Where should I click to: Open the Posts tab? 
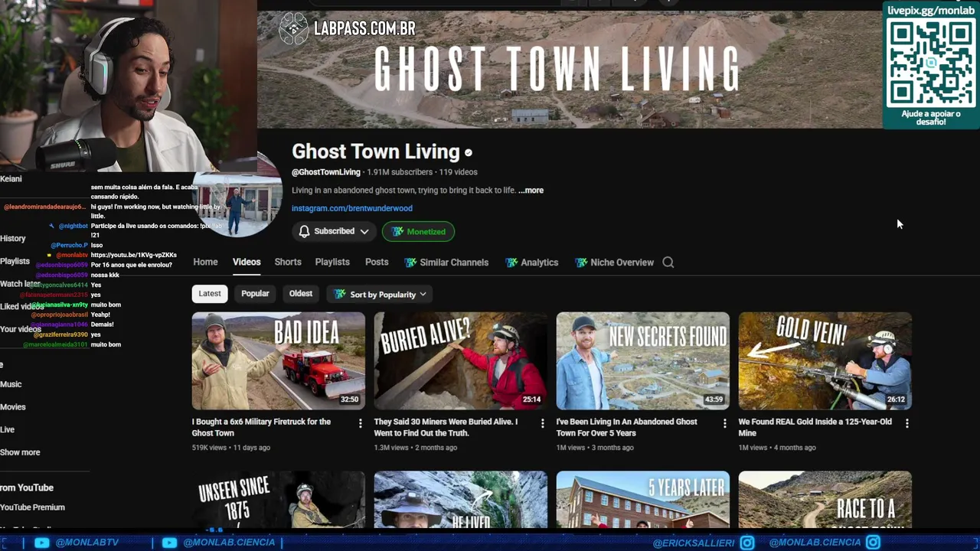click(x=377, y=262)
